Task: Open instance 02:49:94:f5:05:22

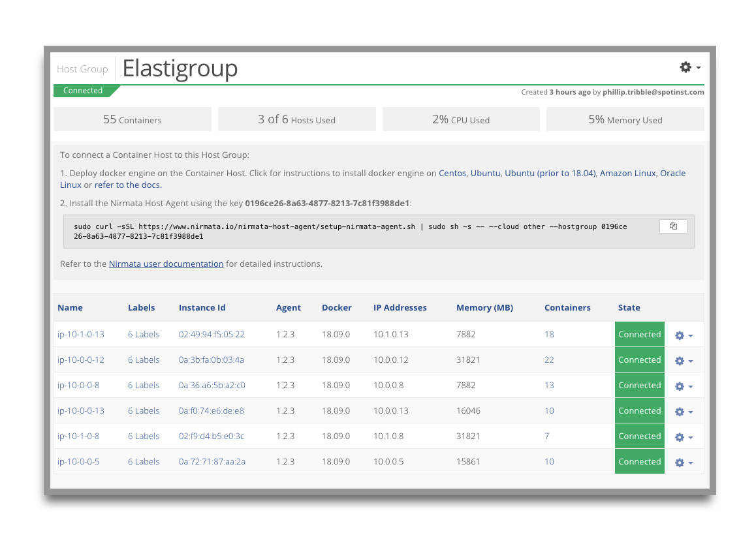Action: click(x=212, y=334)
